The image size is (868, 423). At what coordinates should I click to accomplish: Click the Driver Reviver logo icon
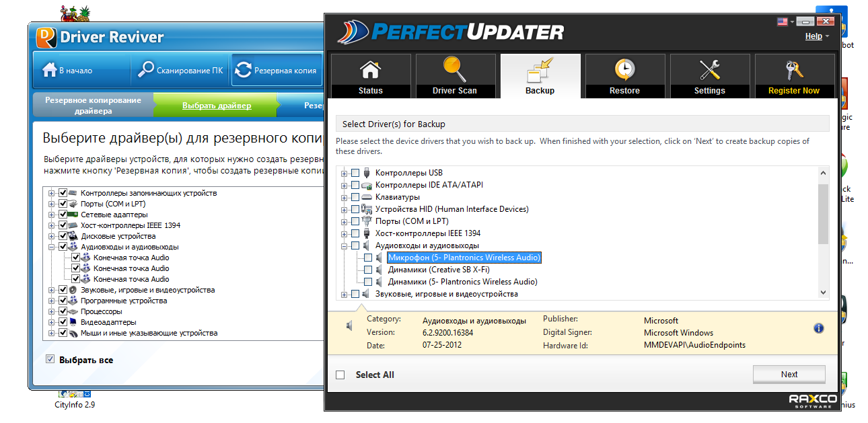46,37
